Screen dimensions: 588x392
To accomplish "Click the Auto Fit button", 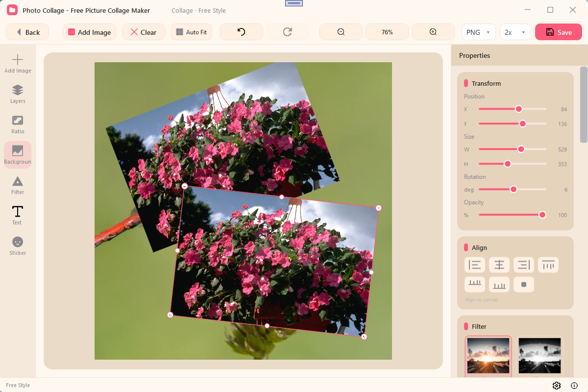I will (192, 32).
